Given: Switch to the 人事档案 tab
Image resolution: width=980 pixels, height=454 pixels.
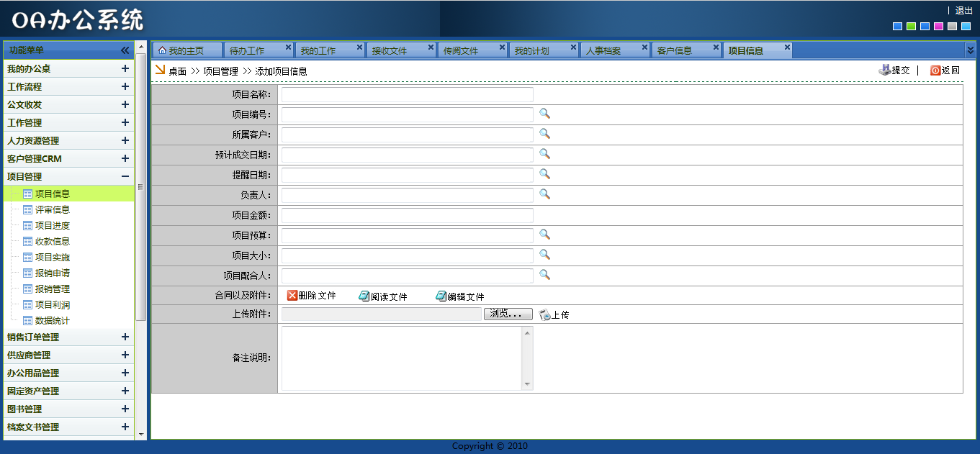Looking at the screenshot, I should coord(603,50).
